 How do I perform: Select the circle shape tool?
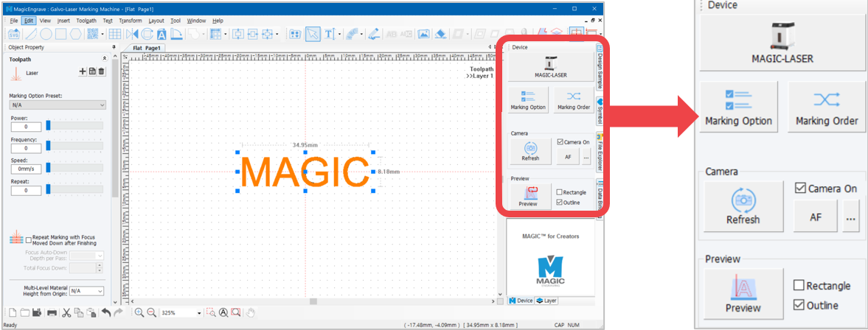tap(46, 34)
